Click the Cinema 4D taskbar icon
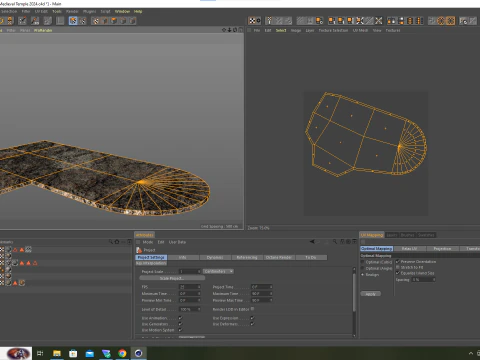The image size is (480, 360). (139, 353)
